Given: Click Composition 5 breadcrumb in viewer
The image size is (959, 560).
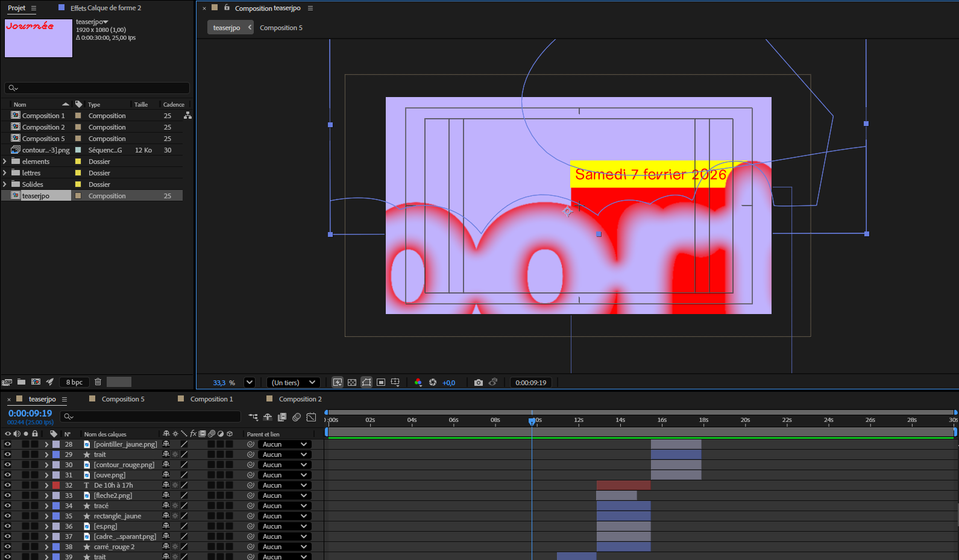Looking at the screenshot, I should click(x=281, y=28).
